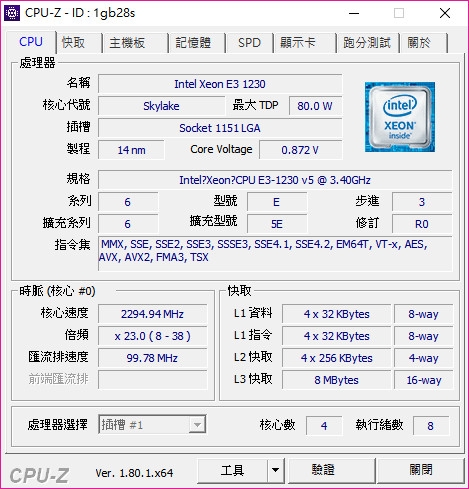Switch to the SPD tab
469x489 pixels.
point(249,43)
